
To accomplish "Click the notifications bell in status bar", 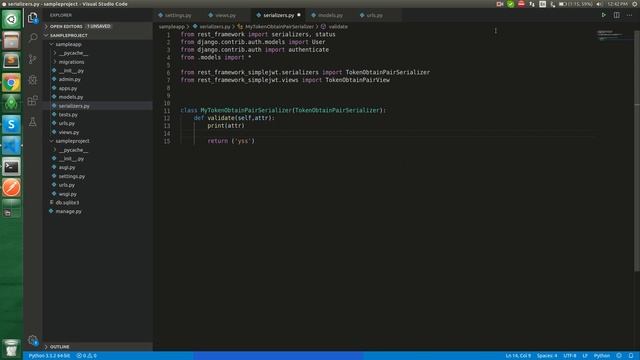I will (631, 356).
